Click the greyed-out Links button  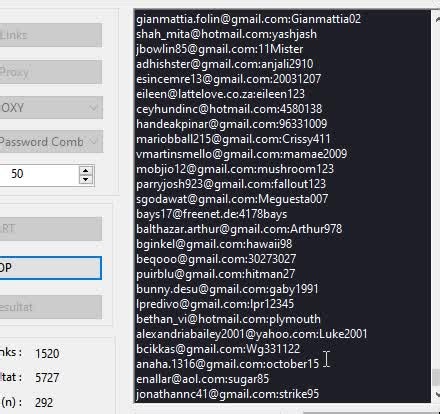pyautogui.click(x=51, y=35)
